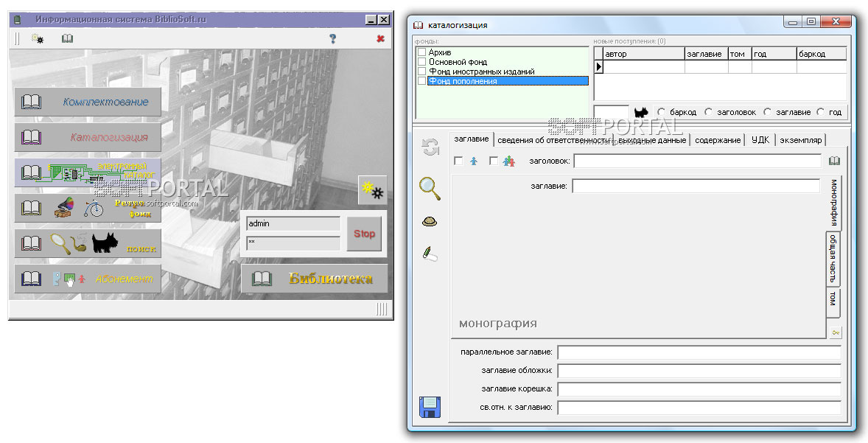This screenshot has width=868, height=443.
Task: Click the баркод column header
Action: click(822, 54)
